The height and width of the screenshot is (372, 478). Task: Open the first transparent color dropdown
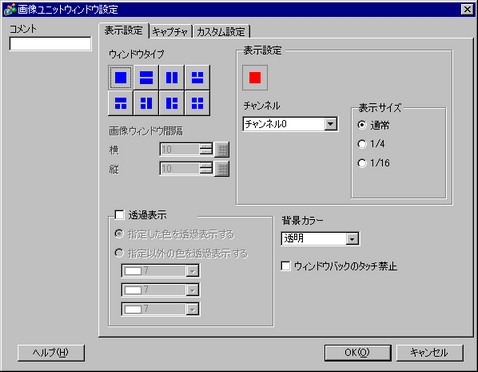point(192,271)
